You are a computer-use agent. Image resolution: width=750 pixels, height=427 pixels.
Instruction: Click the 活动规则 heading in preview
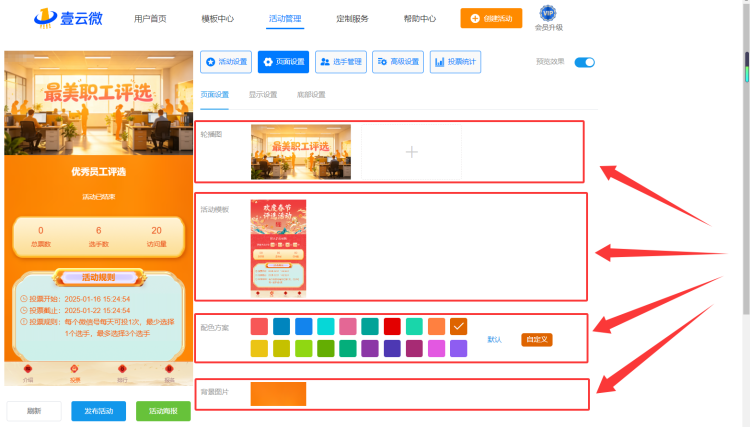coord(99,277)
